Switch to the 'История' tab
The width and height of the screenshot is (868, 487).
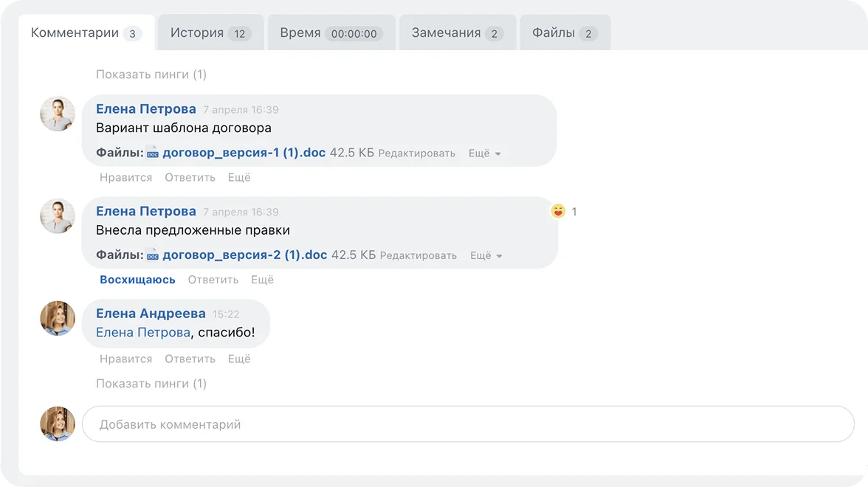point(210,33)
